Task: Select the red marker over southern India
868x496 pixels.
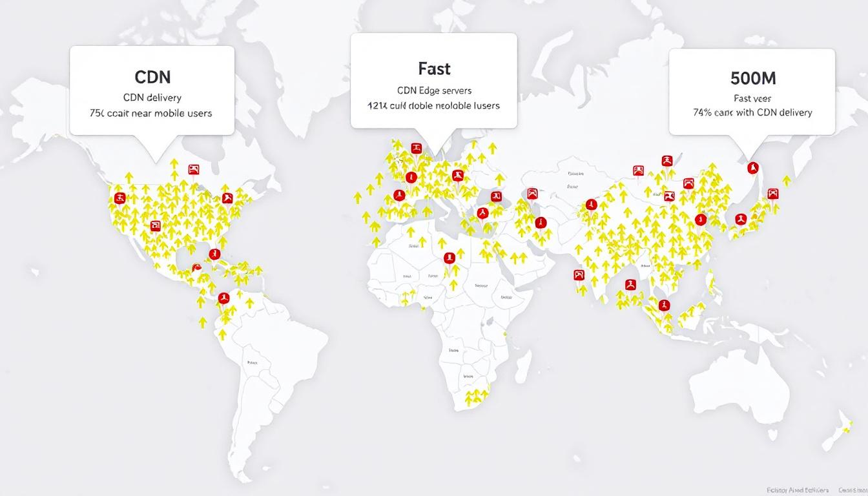Action: coord(630,283)
